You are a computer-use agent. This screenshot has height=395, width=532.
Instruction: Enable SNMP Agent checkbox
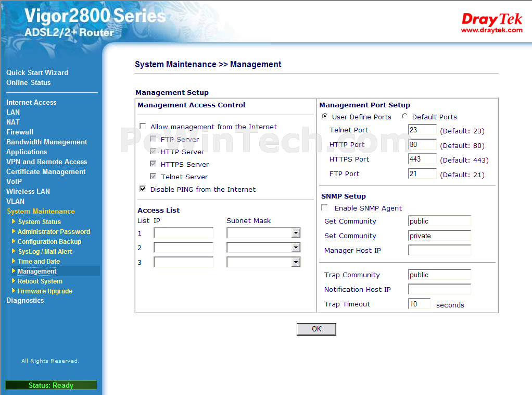pyautogui.click(x=325, y=207)
